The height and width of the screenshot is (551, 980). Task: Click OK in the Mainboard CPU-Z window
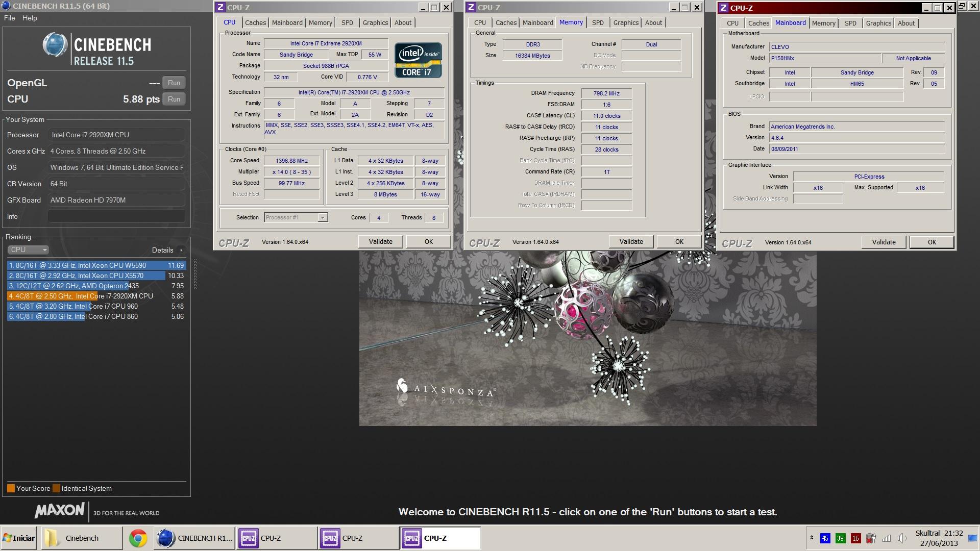pos(932,242)
